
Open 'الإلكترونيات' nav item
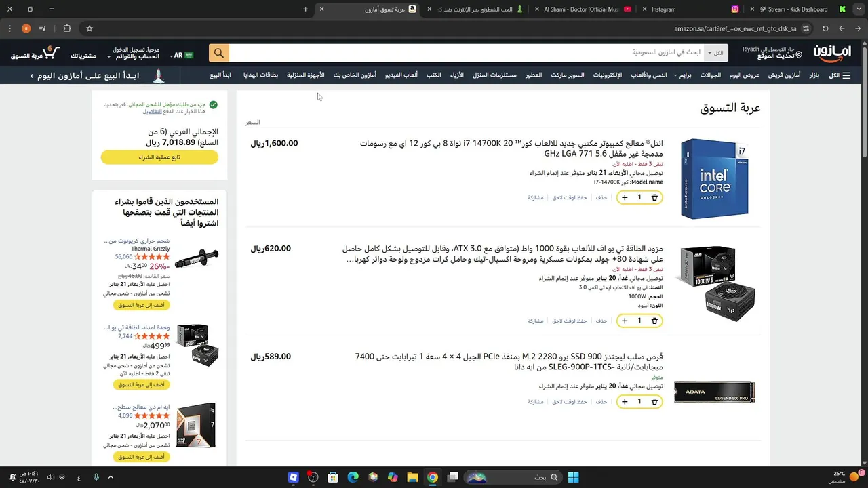pyautogui.click(x=608, y=75)
